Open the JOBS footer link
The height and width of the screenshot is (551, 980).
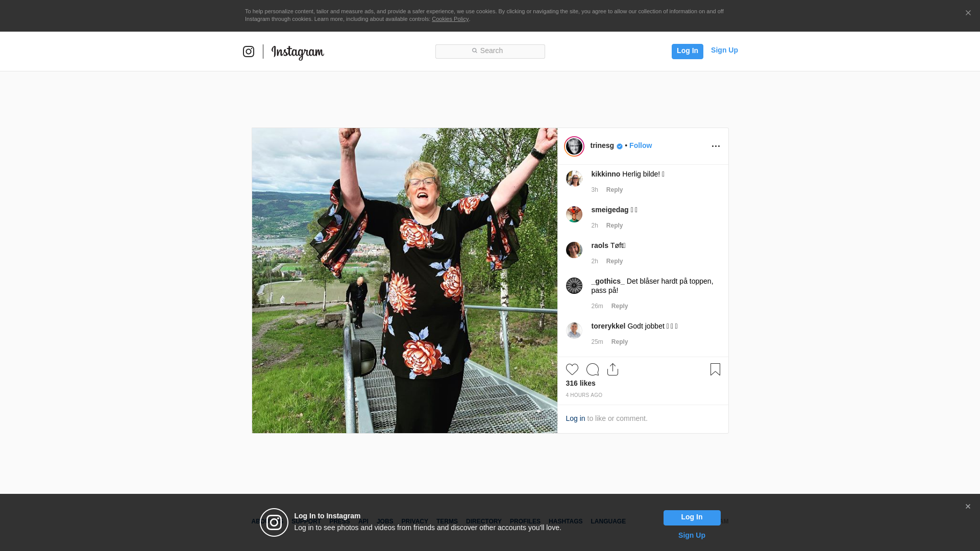click(385, 521)
